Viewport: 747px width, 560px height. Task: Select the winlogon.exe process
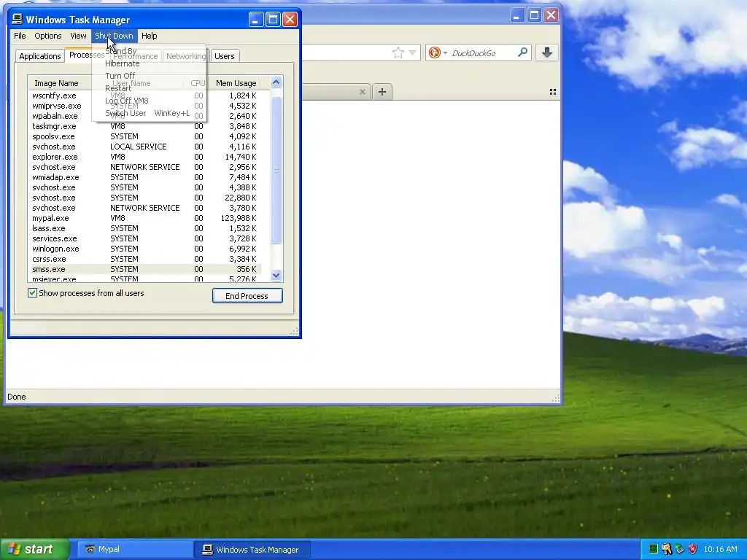click(x=145, y=249)
